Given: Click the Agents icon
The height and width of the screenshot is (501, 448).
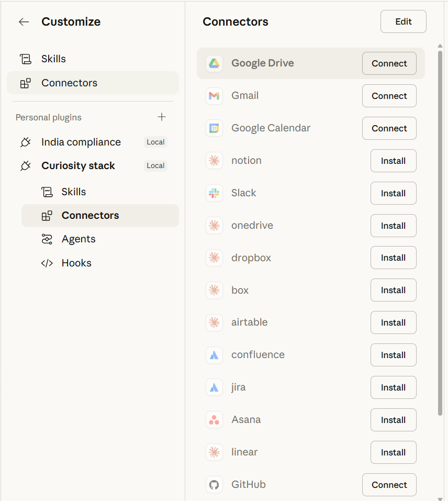Looking at the screenshot, I should [47, 239].
